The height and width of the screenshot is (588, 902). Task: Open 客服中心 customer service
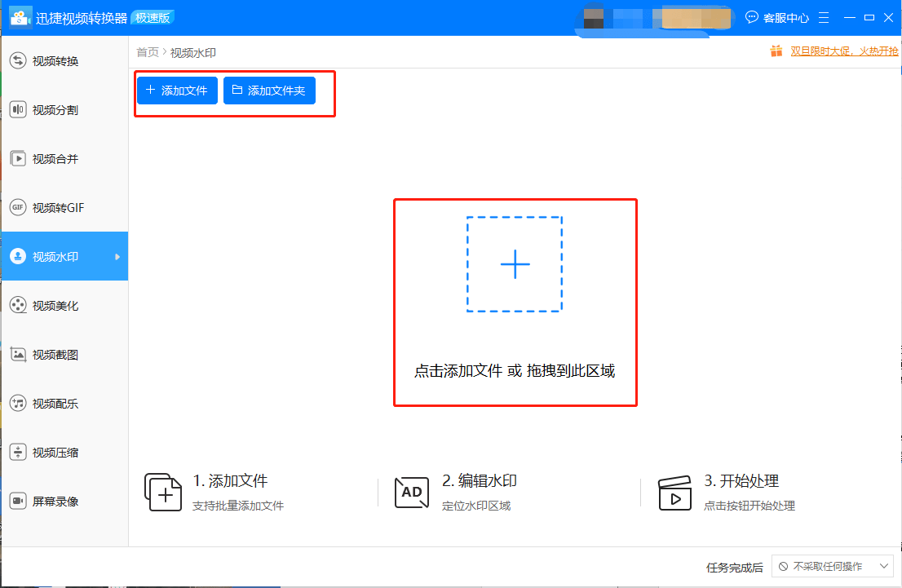[777, 17]
